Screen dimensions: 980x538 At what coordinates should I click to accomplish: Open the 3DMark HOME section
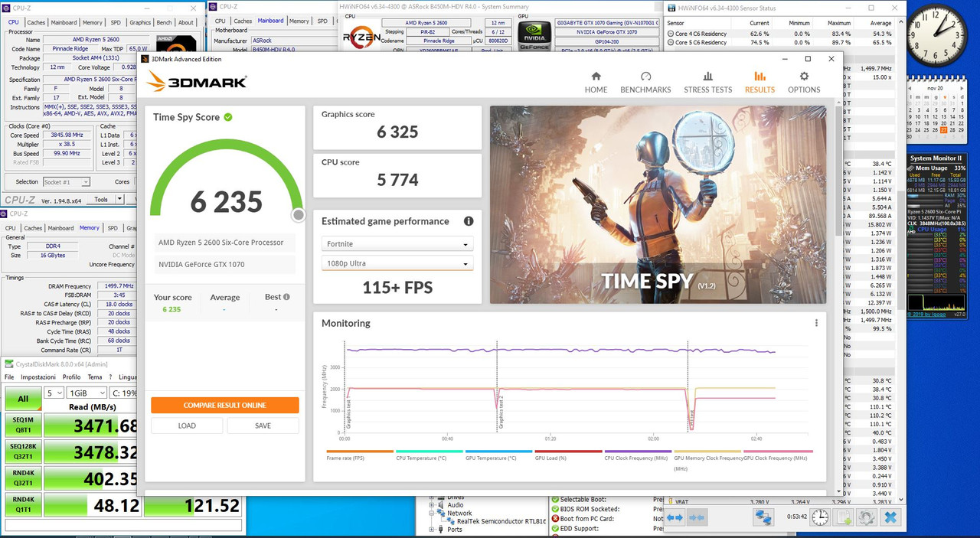coord(596,83)
